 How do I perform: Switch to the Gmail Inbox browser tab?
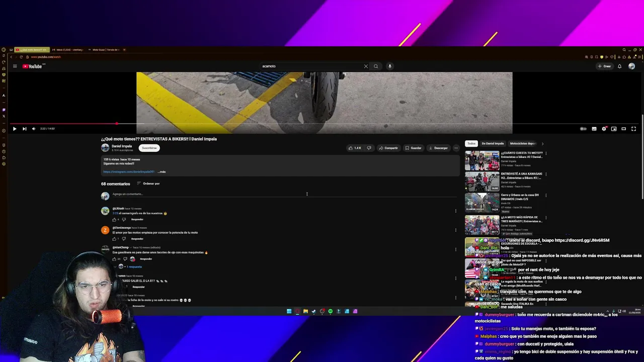[67, 50]
